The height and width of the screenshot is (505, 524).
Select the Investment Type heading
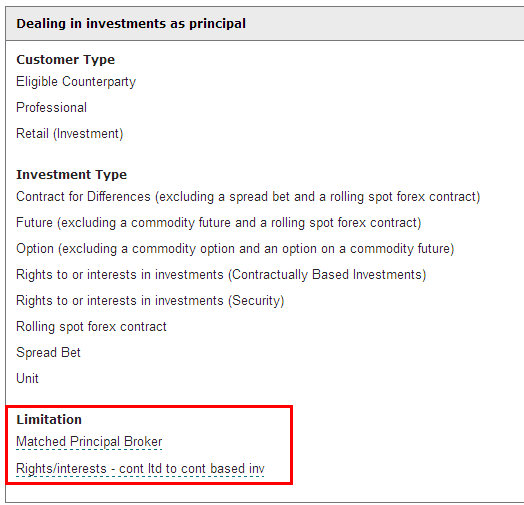point(72,174)
